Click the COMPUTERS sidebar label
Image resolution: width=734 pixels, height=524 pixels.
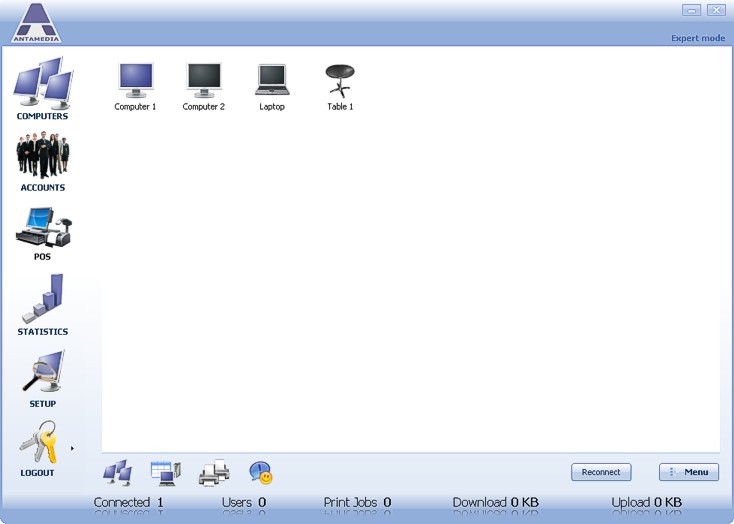43,116
